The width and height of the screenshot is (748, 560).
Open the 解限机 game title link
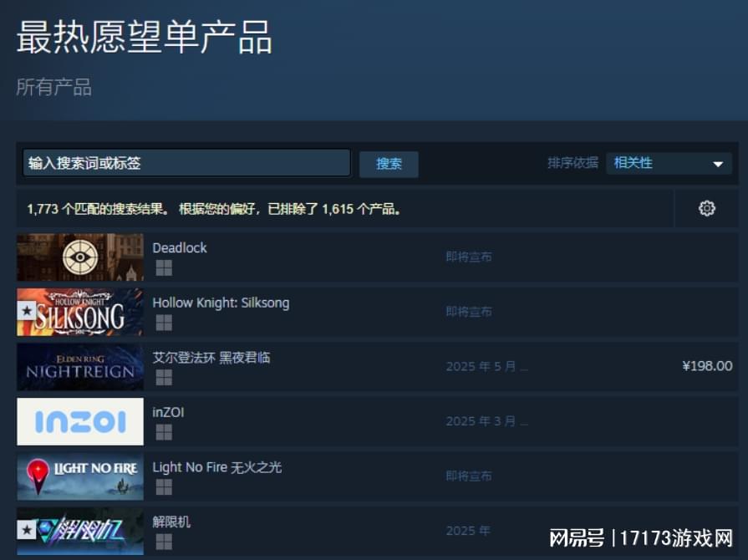[171, 522]
